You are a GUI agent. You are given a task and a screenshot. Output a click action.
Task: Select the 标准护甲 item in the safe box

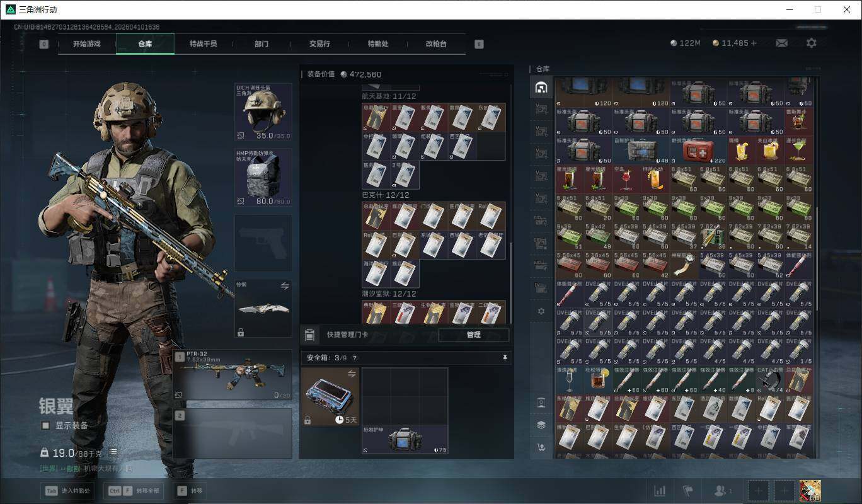tap(405, 440)
